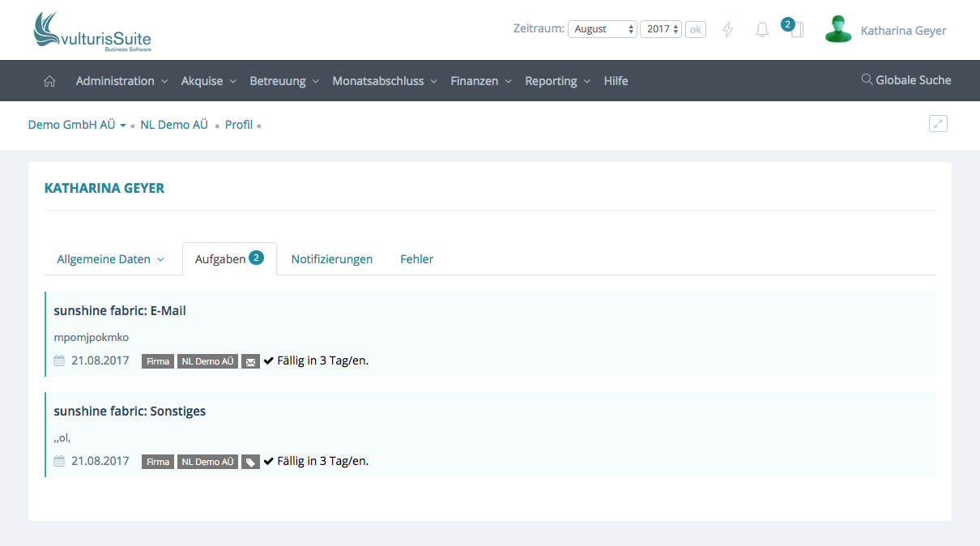Click the fullscreen expand icon
This screenshot has width=980, height=546.
point(938,124)
